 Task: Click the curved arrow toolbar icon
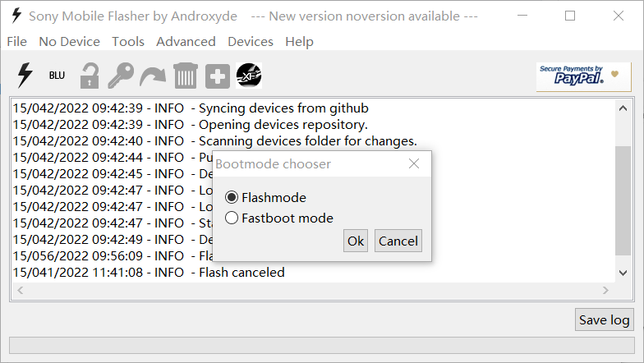pos(153,76)
